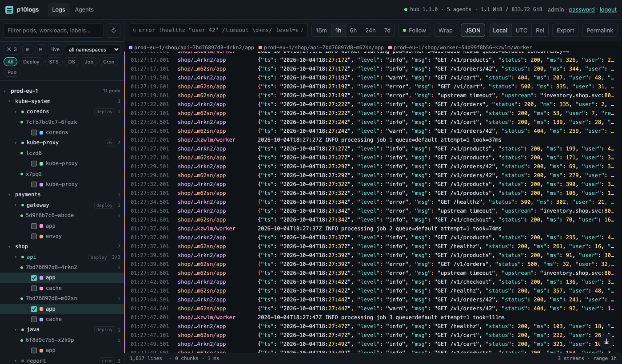Image resolution: width=622 pixels, height=364 pixels.
Task: Filter workloads by the Deploy chip
Action: (31, 62)
